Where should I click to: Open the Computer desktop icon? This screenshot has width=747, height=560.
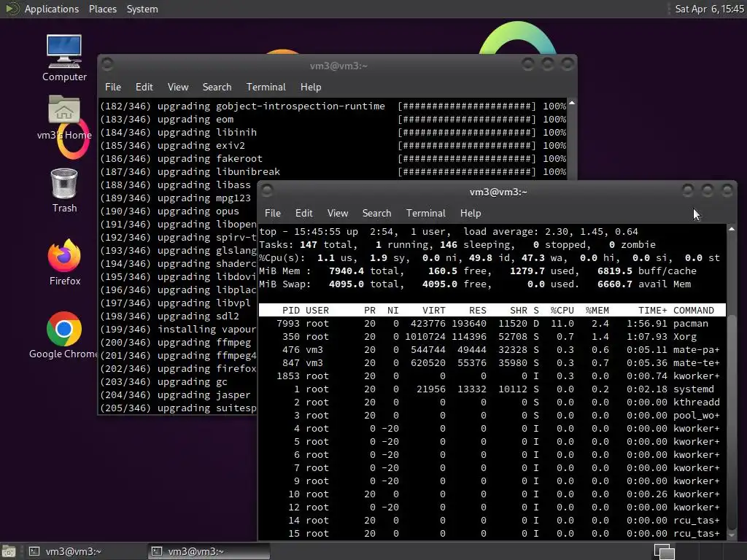tap(64, 58)
